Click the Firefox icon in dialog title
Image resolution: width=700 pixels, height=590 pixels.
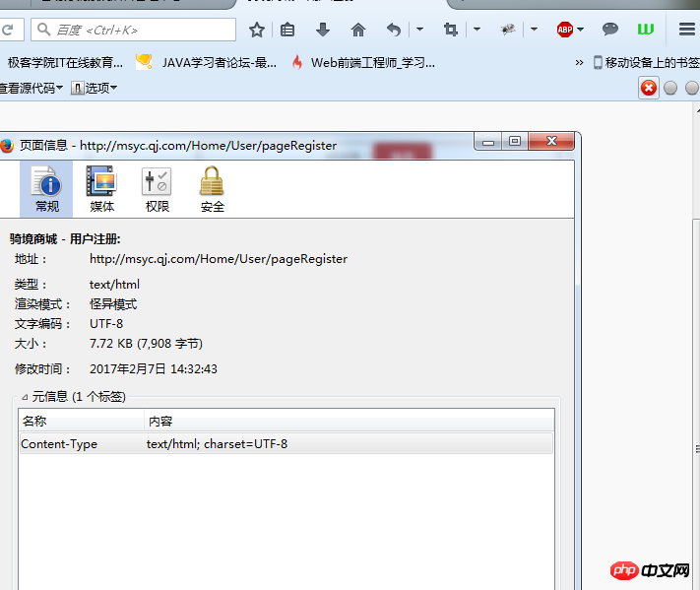(6, 146)
